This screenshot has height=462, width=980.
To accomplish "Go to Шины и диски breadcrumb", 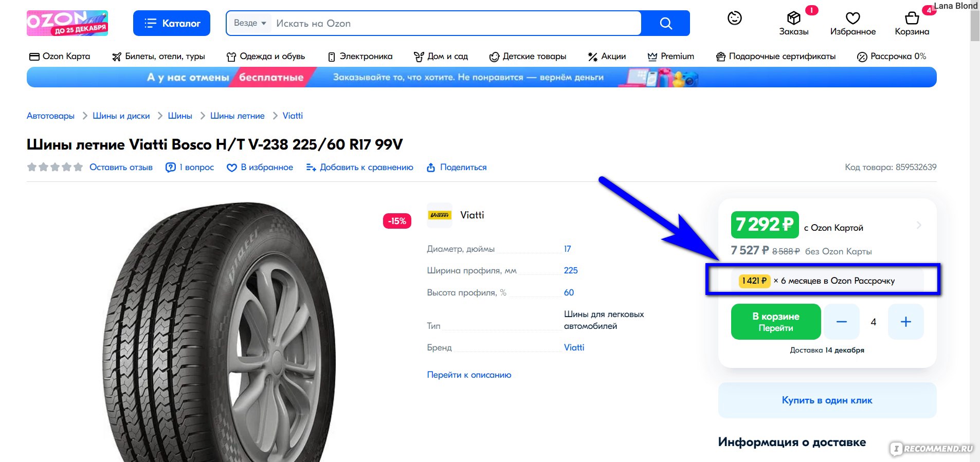I will (x=121, y=116).
